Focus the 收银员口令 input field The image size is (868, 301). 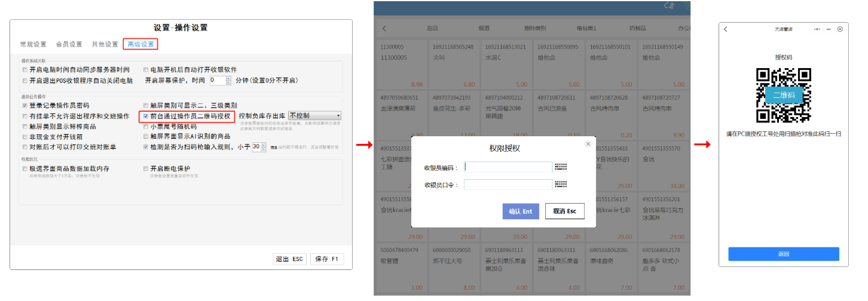click(x=508, y=185)
